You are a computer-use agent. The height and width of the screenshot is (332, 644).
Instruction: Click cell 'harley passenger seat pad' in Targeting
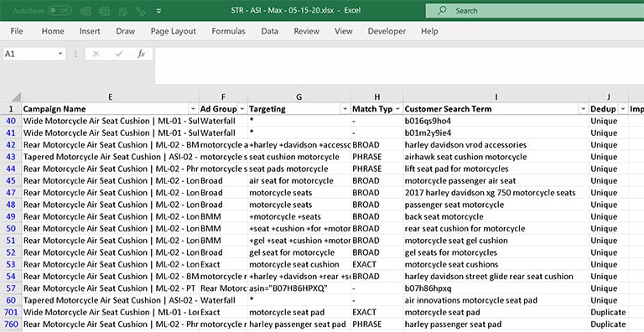pyautogui.click(x=299, y=324)
